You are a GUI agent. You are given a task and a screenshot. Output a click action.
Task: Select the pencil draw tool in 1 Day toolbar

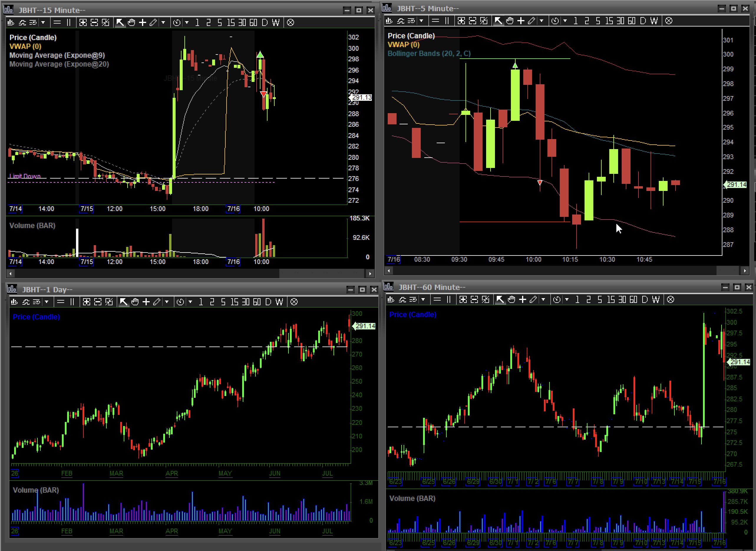[x=157, y=302]
